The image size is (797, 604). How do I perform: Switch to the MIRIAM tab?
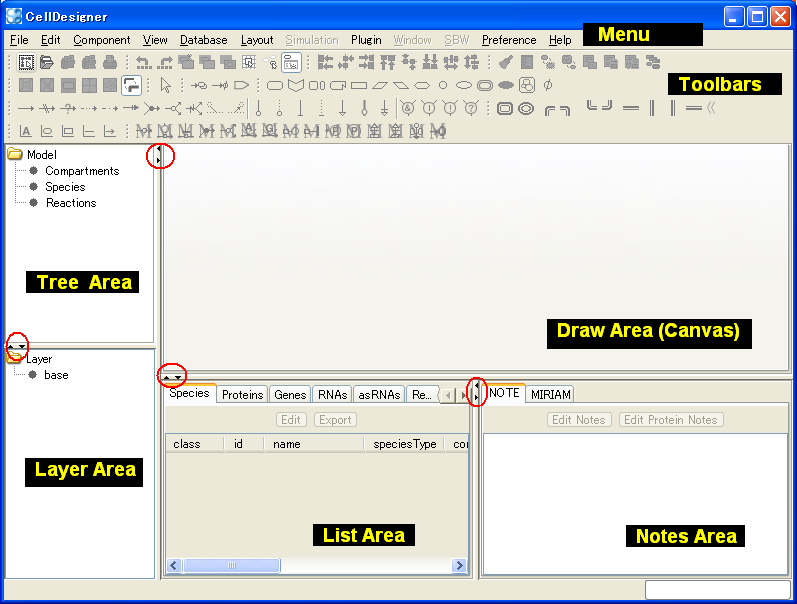550,395
